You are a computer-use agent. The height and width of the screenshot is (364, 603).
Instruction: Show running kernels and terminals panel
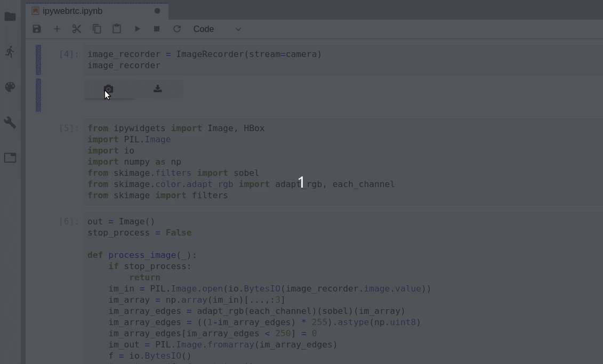[10, 52]
